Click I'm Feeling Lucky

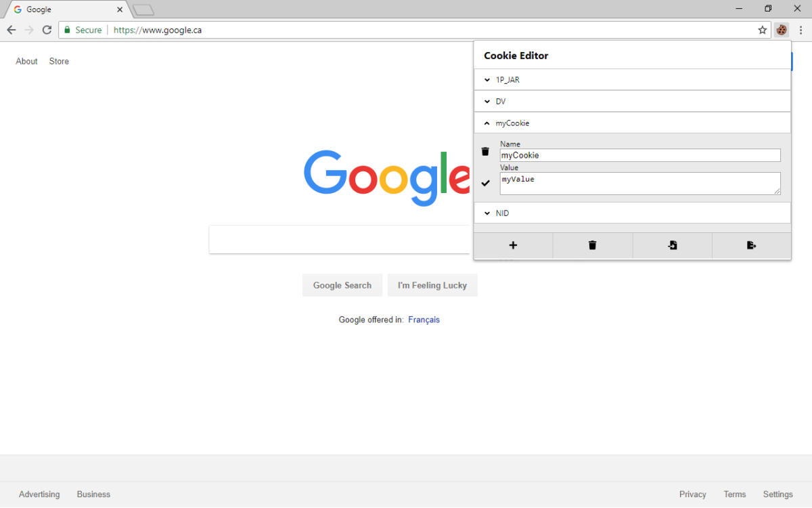[432, 285]
